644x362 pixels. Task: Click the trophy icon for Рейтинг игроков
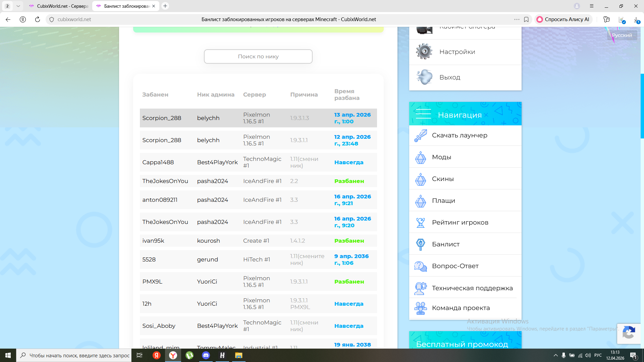(420, 222)
